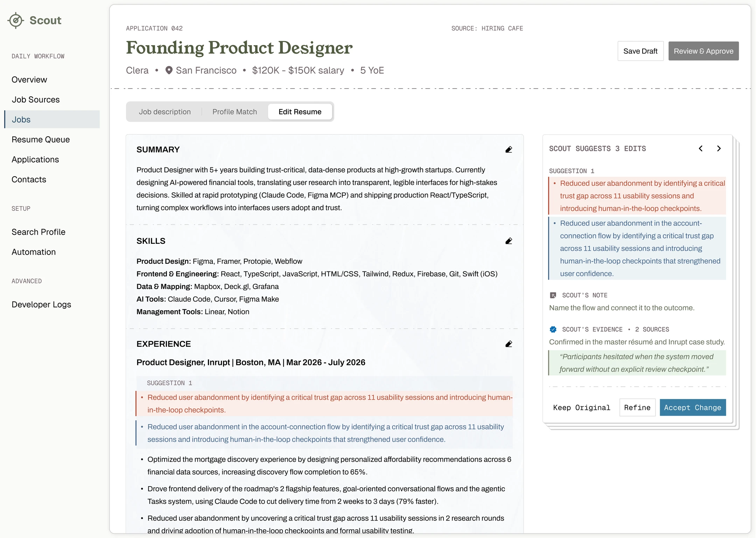Image resolution: width=756 pixels, height=538 pixels.
Task: Accept Change for the suggested edit
Action: pyautogui.click(x=693, y=408)
